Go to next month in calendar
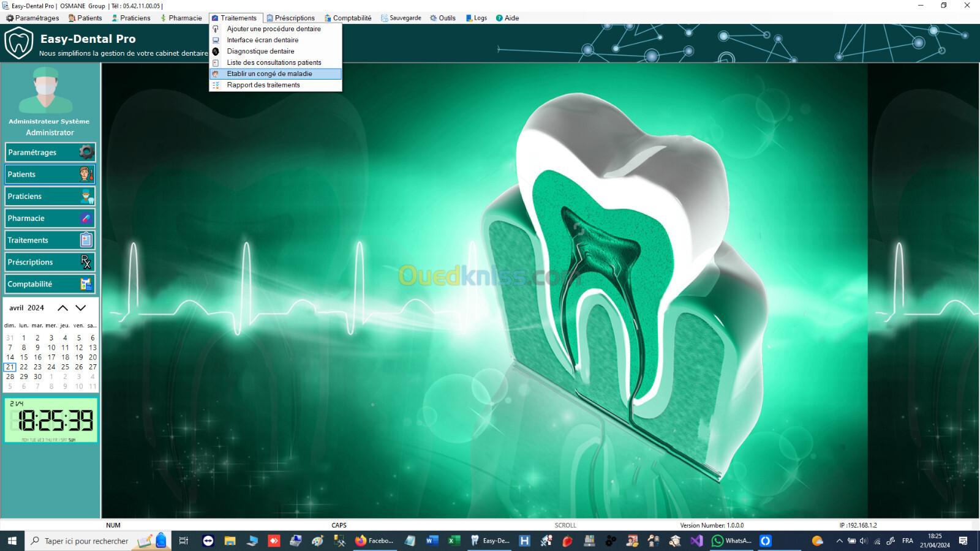Screen dimensions: 980x551 tap(81, 308)
